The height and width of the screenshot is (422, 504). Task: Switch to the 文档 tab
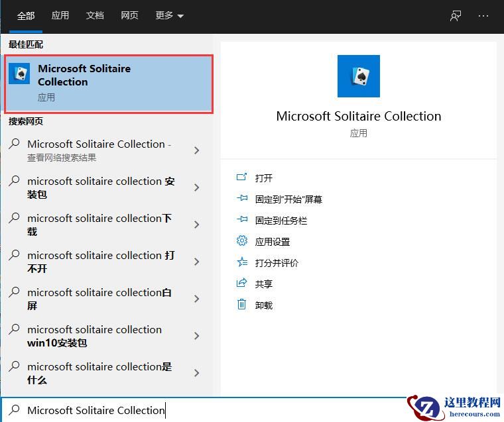[95, 15]
